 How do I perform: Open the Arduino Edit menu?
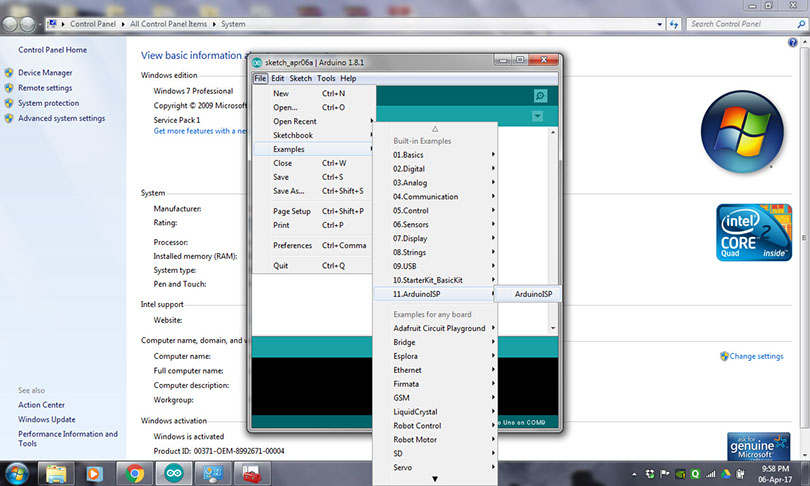coord(277,79)
